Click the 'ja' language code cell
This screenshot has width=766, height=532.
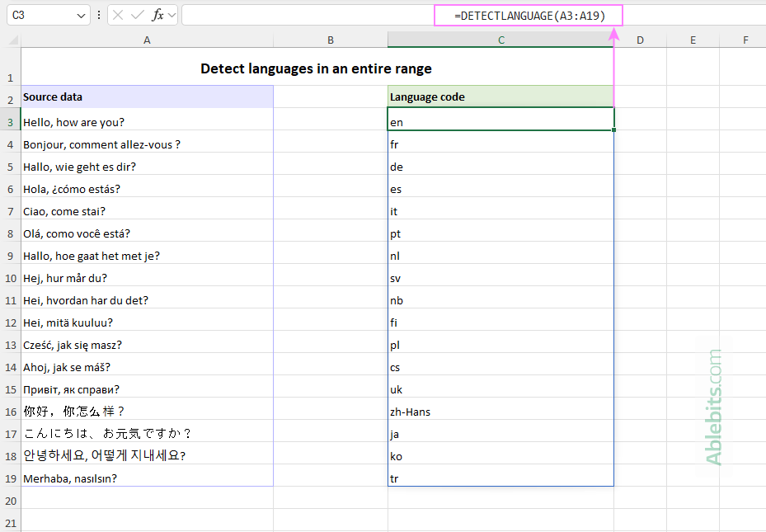point(500,431)
